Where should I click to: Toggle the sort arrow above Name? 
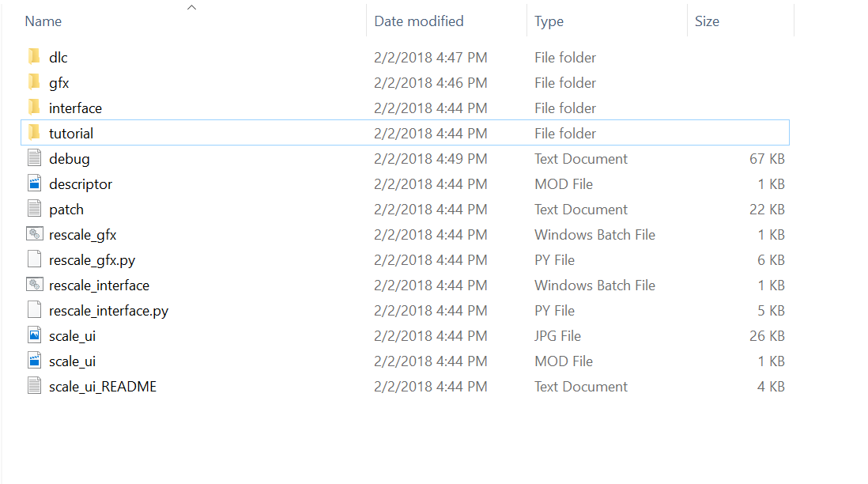tap(191, 8)
